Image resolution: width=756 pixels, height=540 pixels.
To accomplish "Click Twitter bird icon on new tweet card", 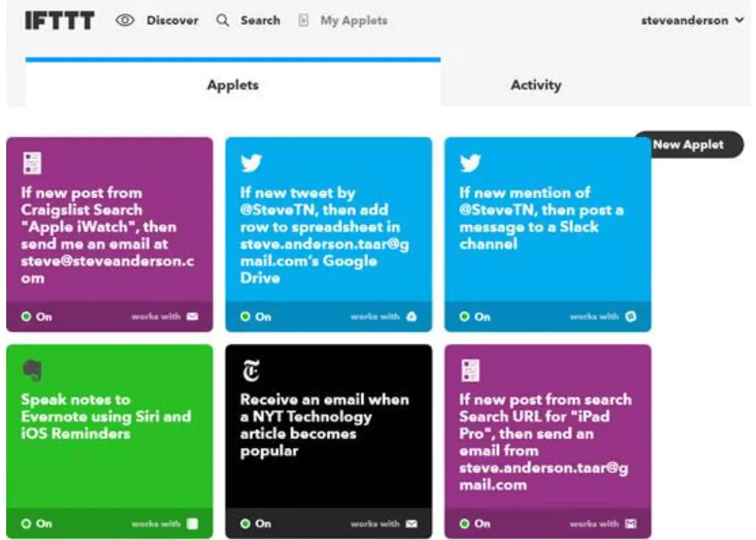I will (x=252, y=163).
